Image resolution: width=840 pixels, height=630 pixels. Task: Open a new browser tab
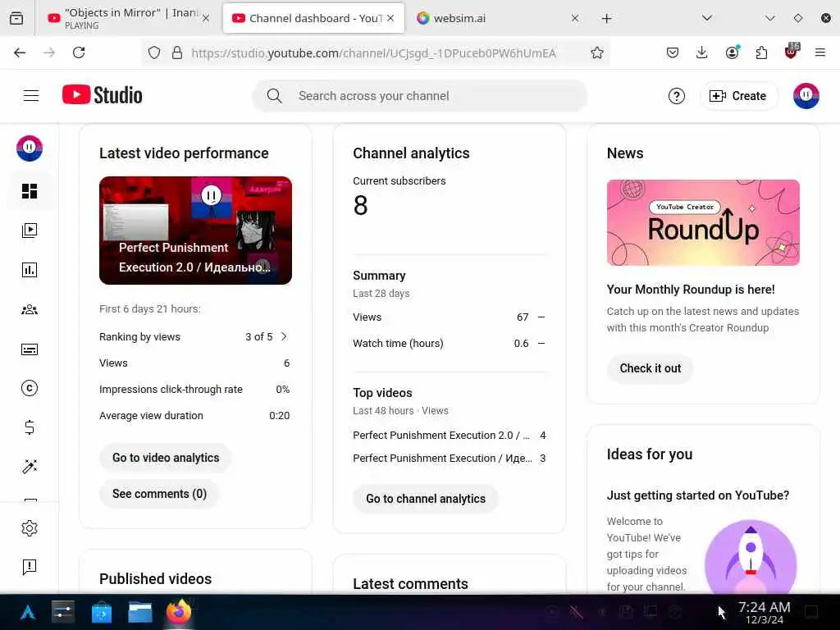point(606,19)
